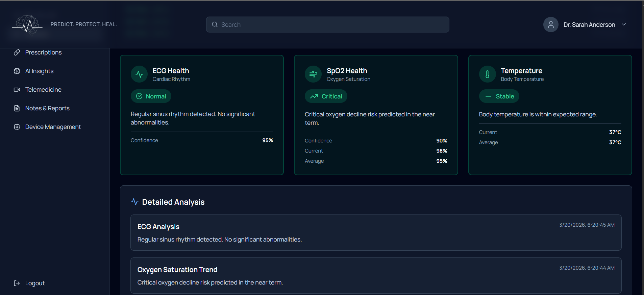
Task: Click the checkmark icon in Normal badge
Action: [139, 96]
